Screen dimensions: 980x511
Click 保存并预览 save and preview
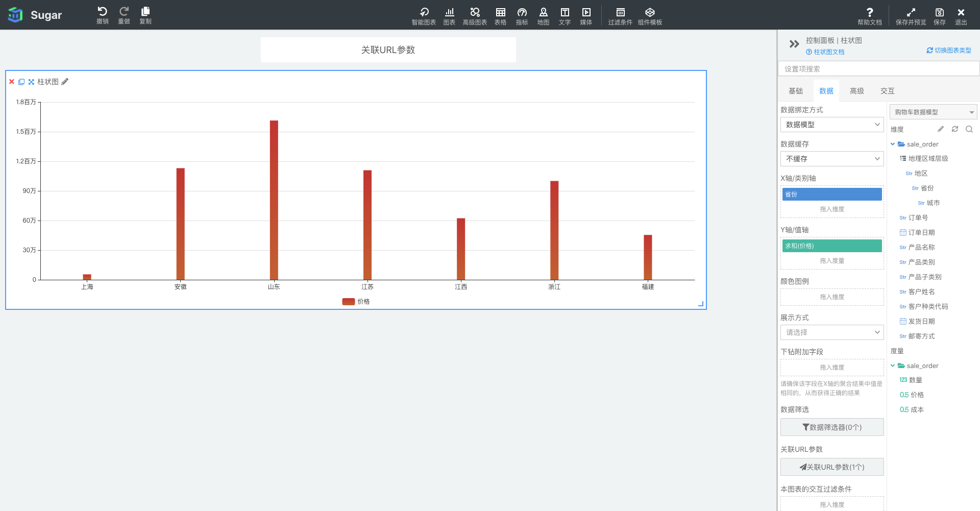[x=911, y=16]
